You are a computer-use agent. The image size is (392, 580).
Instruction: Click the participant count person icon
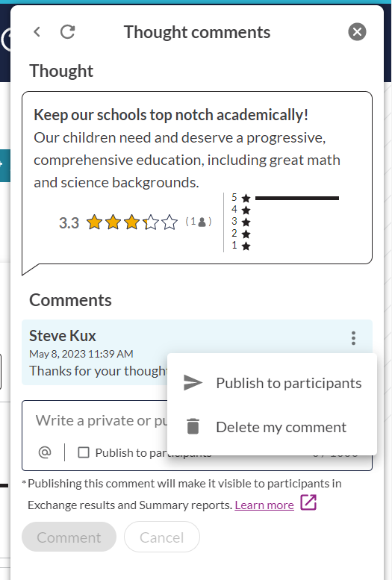pos(202,222)
